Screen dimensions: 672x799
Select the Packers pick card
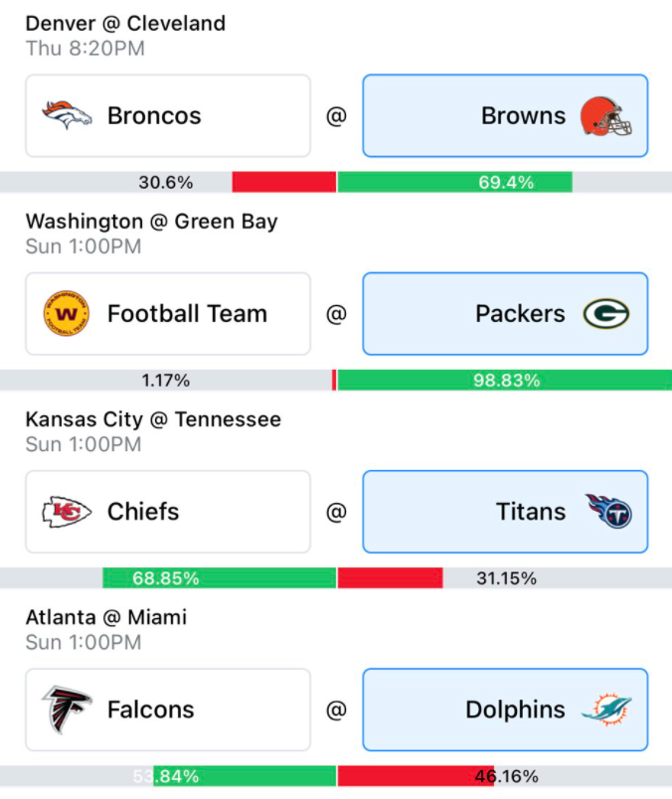click(505, 313)
